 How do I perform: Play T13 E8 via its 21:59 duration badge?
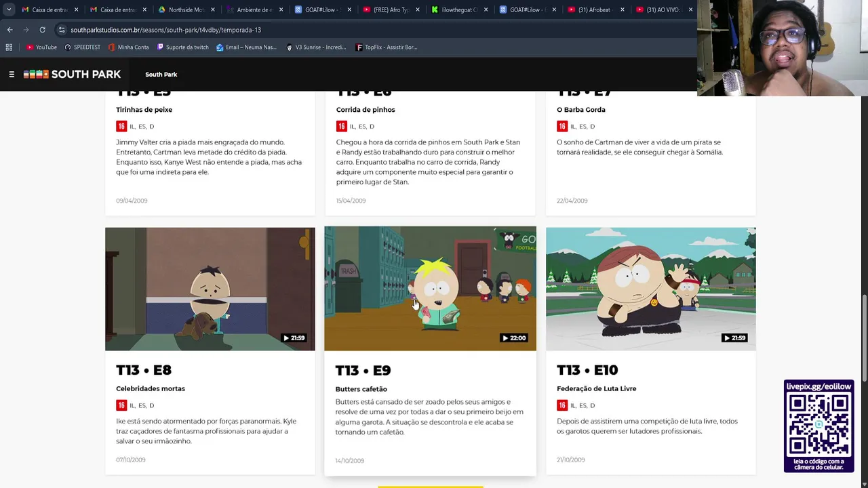(x=294, y=338)
